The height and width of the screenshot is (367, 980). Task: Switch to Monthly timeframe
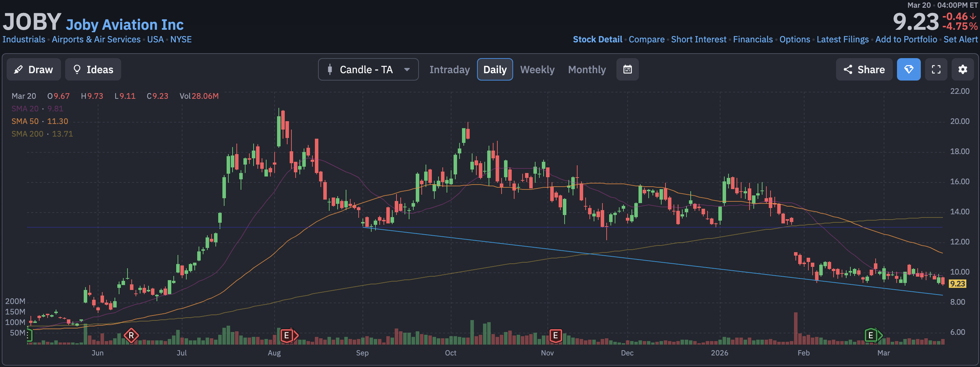coord(587,70)
